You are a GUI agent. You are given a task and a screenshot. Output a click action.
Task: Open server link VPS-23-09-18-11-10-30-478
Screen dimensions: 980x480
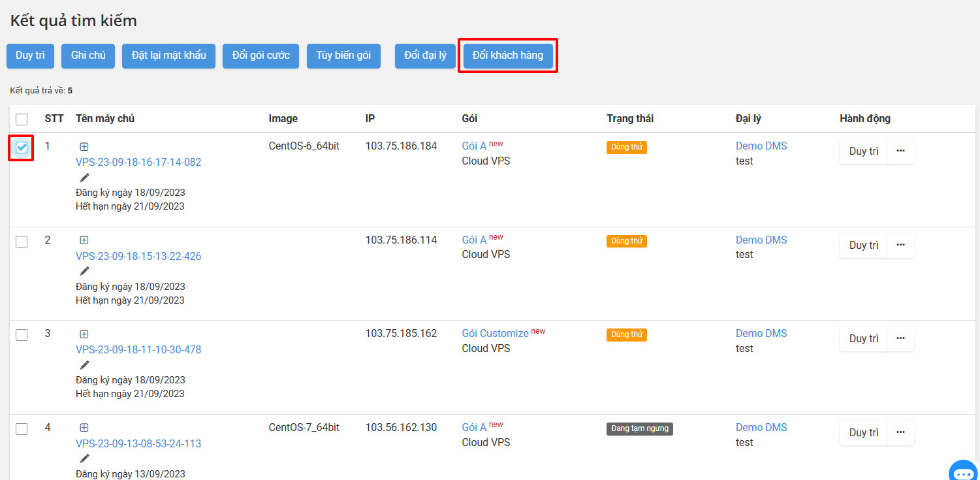point(138,350)
